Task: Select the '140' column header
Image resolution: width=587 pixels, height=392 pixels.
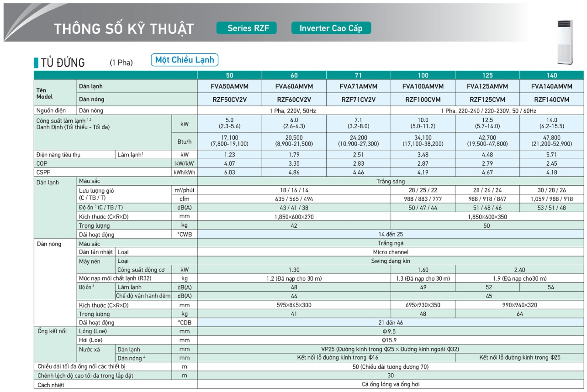Action: (x=551, y=75)
